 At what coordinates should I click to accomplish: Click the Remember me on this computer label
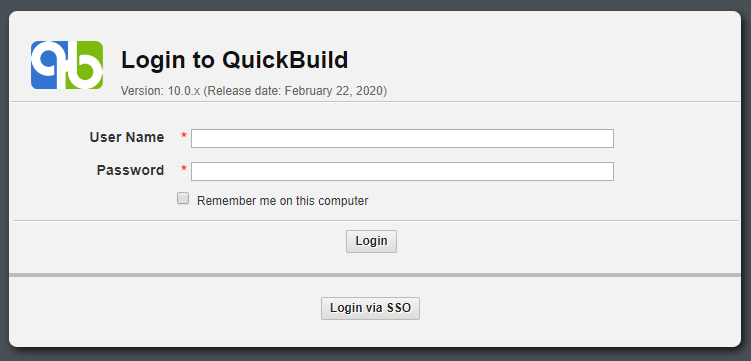point(283,201)
